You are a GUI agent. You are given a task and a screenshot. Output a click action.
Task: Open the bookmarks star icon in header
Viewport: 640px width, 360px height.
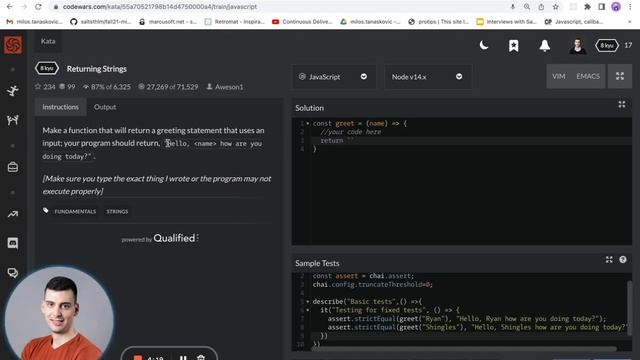pyautogui.click(x=513, y=46)
